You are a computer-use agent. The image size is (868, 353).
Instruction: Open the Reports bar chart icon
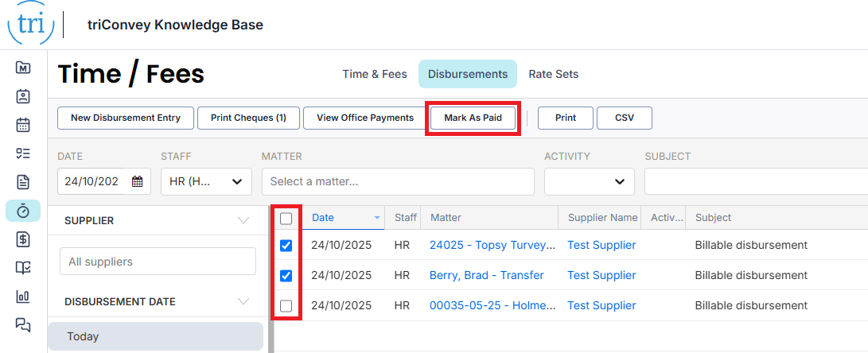coord(23,296)
